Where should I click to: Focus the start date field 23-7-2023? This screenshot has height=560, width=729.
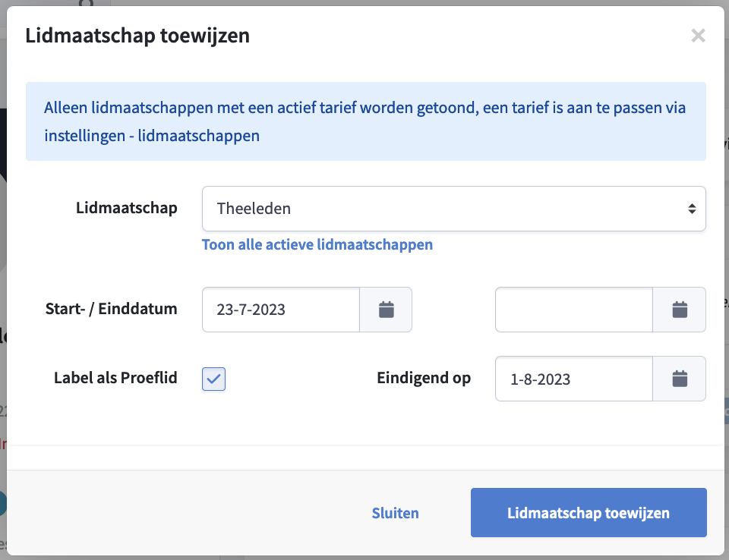(x=281, y=310)
